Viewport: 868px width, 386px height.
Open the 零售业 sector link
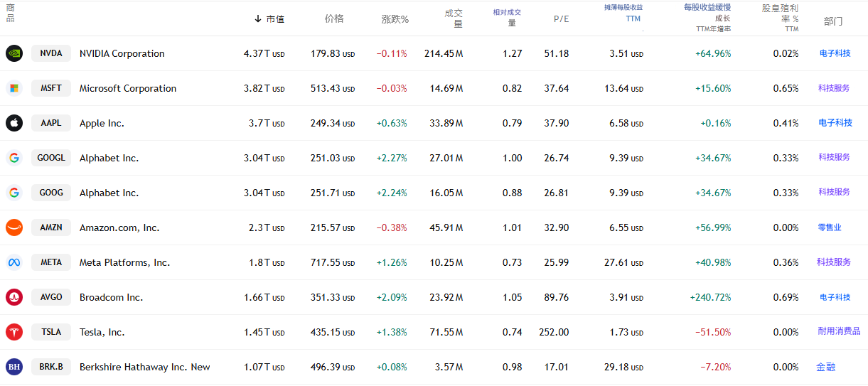coord(829,227)
